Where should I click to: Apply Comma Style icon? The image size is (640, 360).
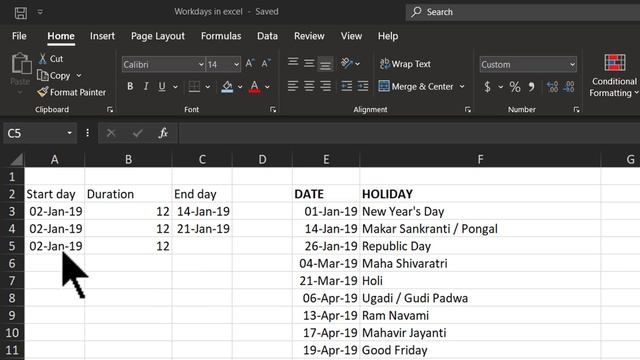point(531,87)
